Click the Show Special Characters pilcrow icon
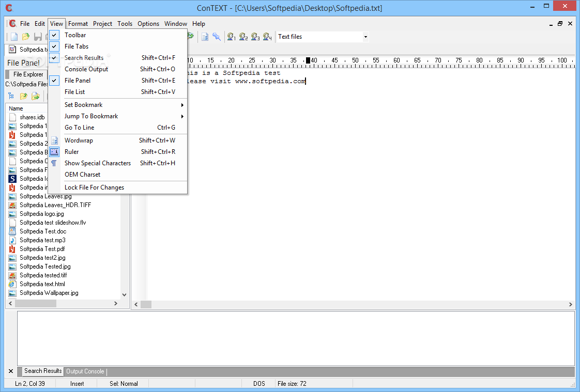The image size is (580, 392). point(54,163)
